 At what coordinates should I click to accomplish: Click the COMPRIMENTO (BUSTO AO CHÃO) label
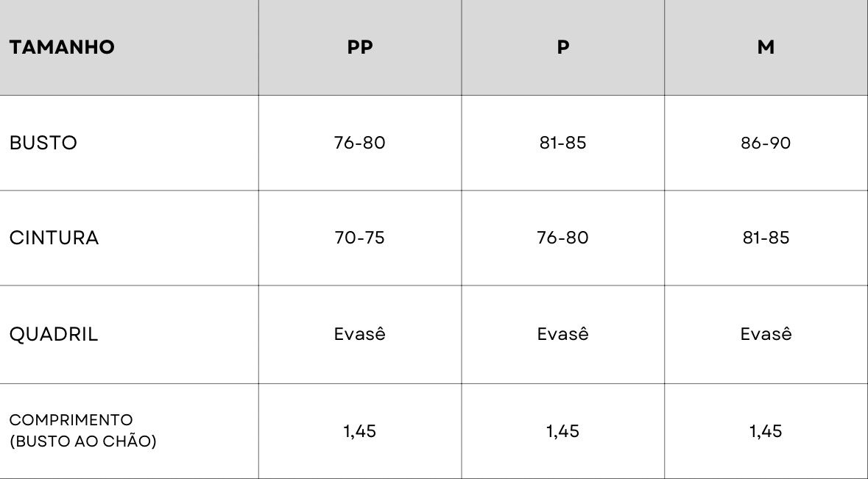point(83,430)
